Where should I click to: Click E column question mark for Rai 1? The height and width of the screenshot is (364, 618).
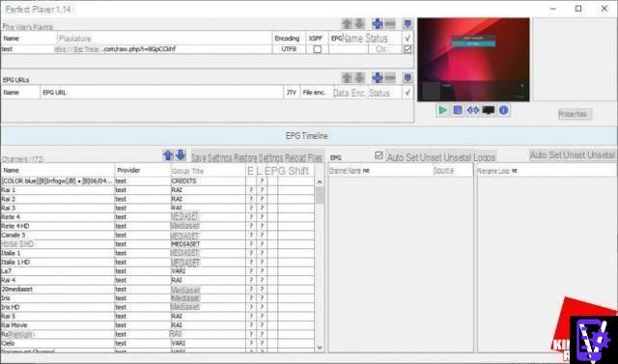251,190
